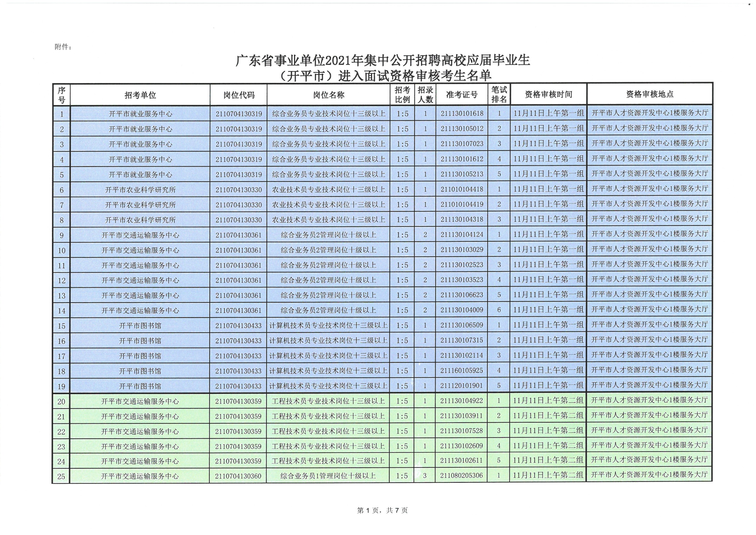Select admission number 211130101618

pos(462,113)
